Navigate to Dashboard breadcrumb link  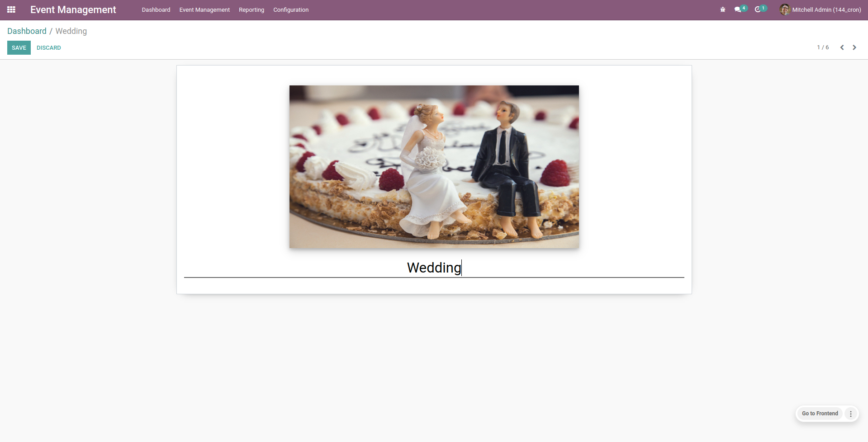coord(27,31)
